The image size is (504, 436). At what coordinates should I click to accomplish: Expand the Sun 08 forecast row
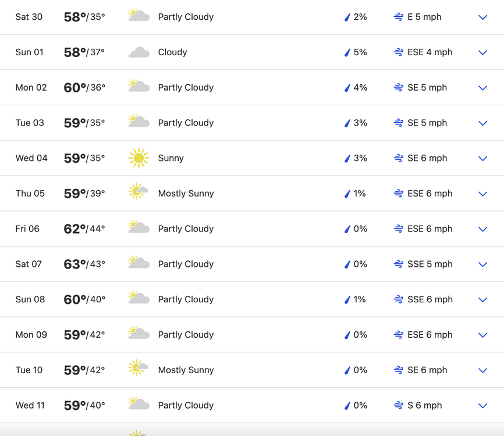point(483,300)
